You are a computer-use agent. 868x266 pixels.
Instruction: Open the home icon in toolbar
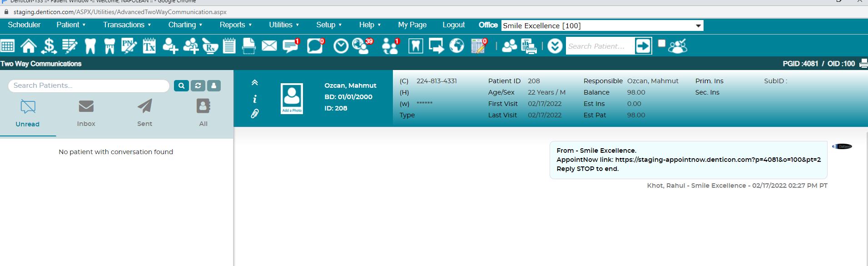[x=28, y=46]
